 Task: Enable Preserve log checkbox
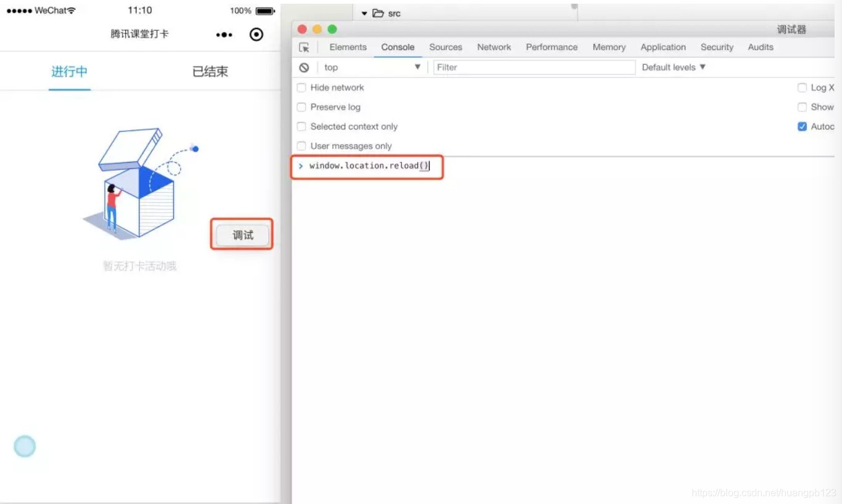click(x=301, y=107)
